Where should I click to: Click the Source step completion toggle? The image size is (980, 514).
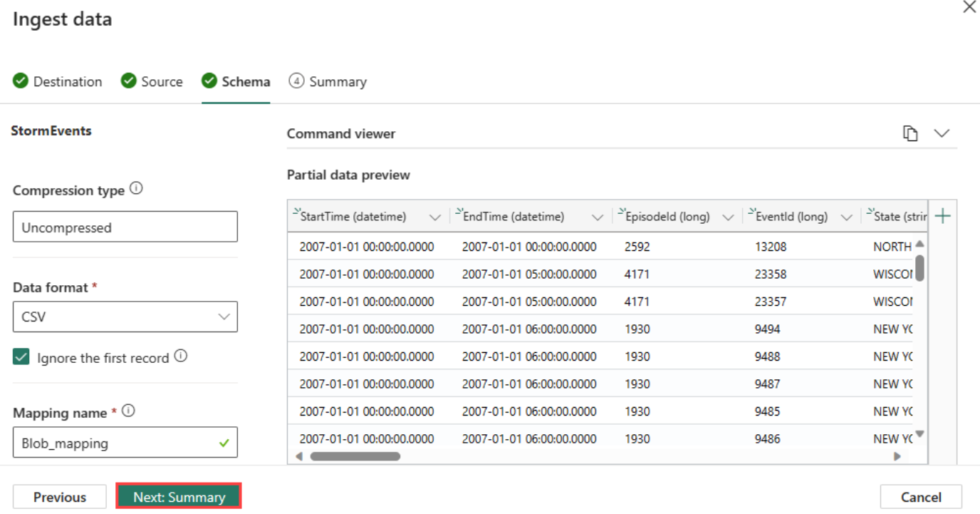coord(128,81)
